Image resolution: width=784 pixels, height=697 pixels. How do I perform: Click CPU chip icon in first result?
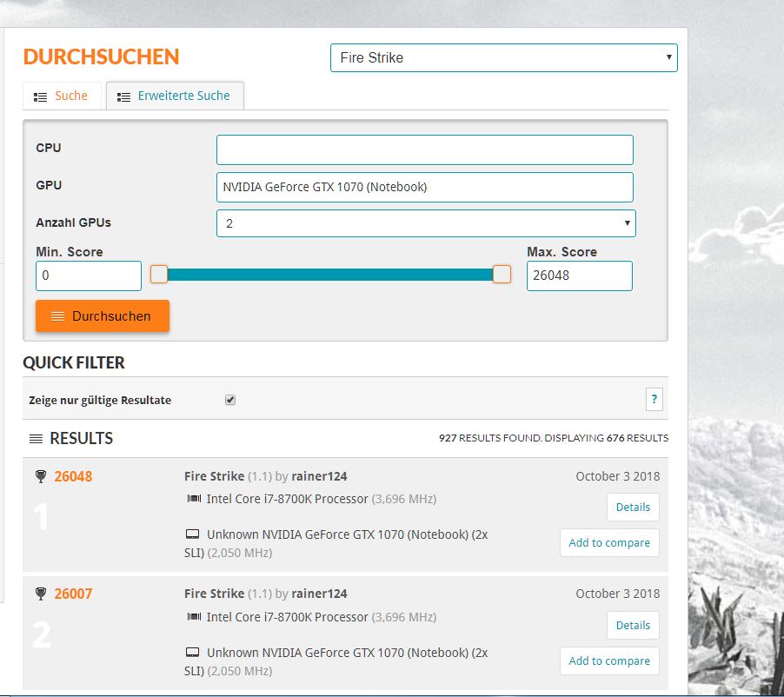click(194, 499)
